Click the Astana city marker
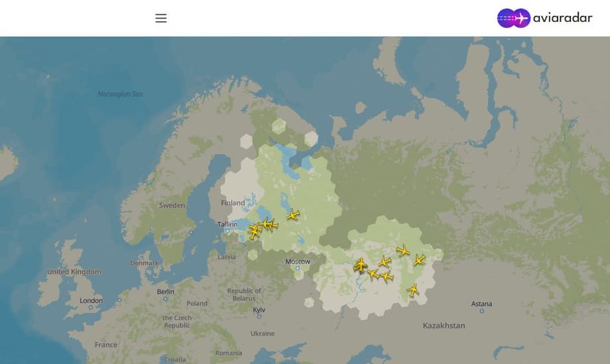 click(x=482, y=310)
